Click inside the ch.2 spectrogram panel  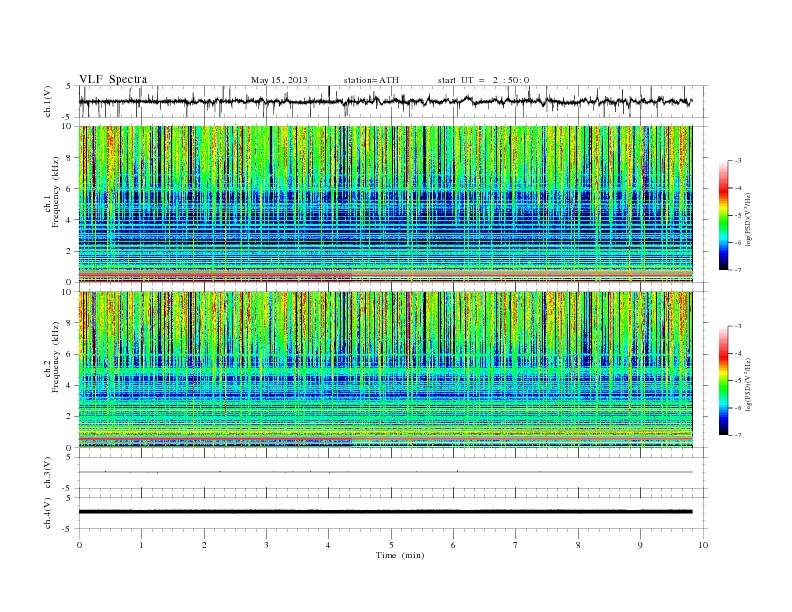point(385,370)
